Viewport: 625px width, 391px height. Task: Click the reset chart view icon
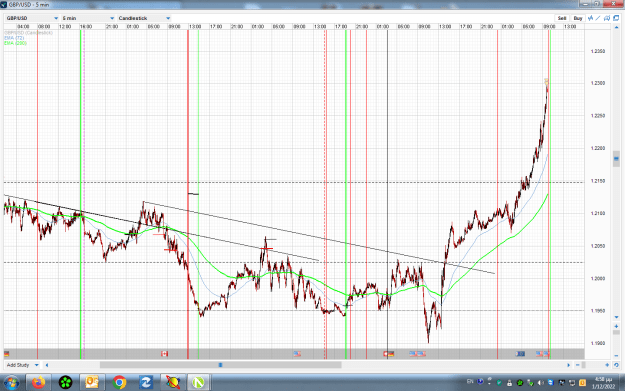tap(616, 365)
